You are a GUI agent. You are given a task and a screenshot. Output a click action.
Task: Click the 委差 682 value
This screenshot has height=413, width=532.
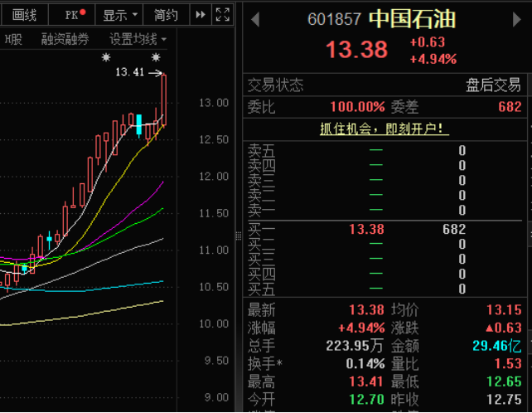coord(510,107)
